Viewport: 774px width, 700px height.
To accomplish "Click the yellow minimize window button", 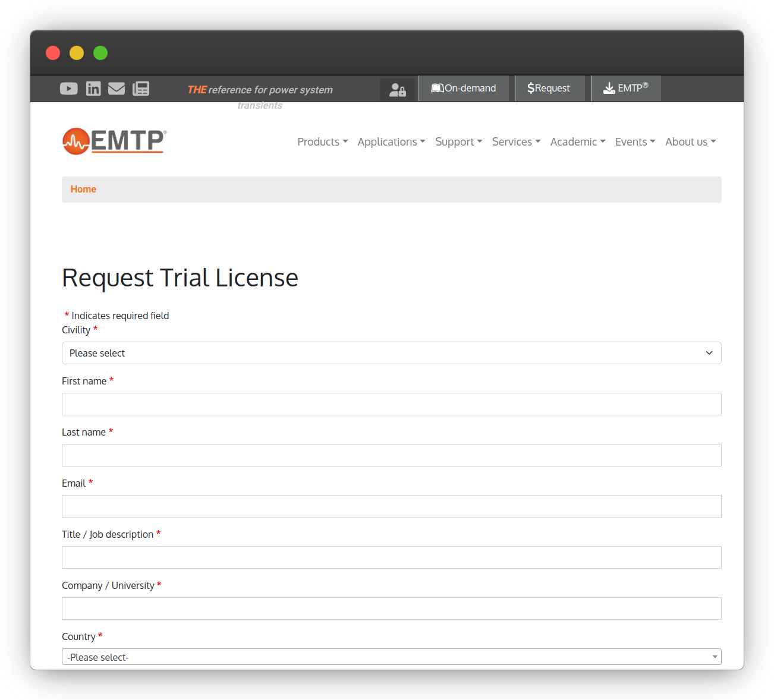I will tap(77, 53).
